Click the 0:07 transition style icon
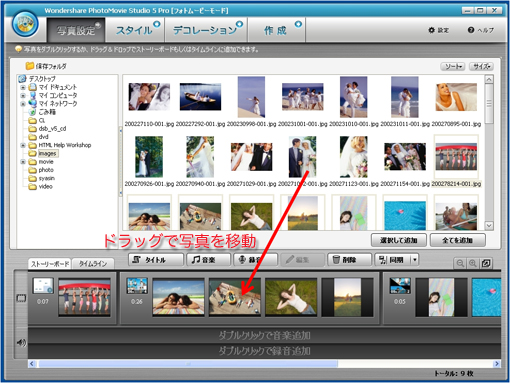 click(x=43, y=286)
